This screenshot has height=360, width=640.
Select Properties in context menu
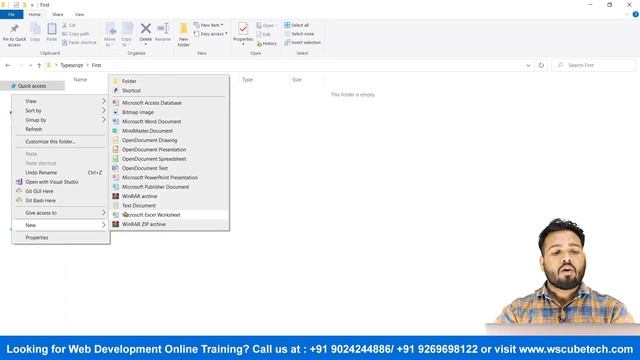(61, 238)
